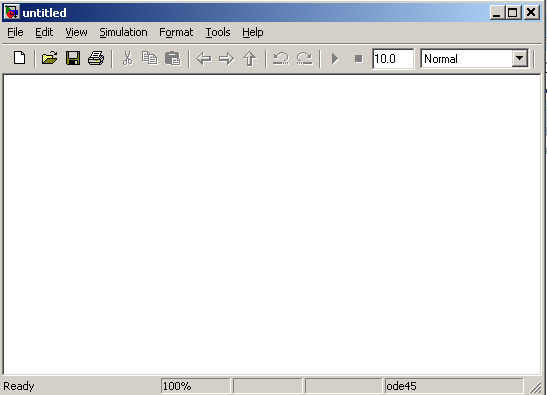Open the View menu
The image size is (547, 395).
[76, 32]
